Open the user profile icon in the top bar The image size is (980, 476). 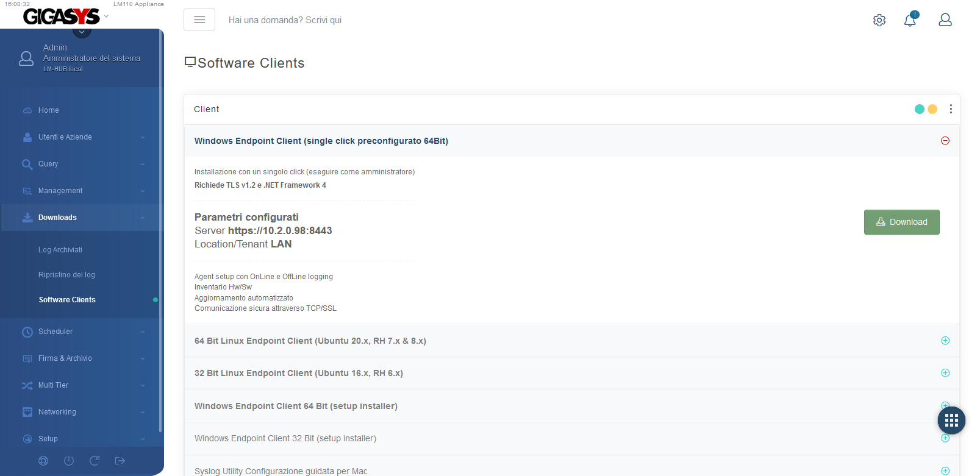(x=945, y=20)
